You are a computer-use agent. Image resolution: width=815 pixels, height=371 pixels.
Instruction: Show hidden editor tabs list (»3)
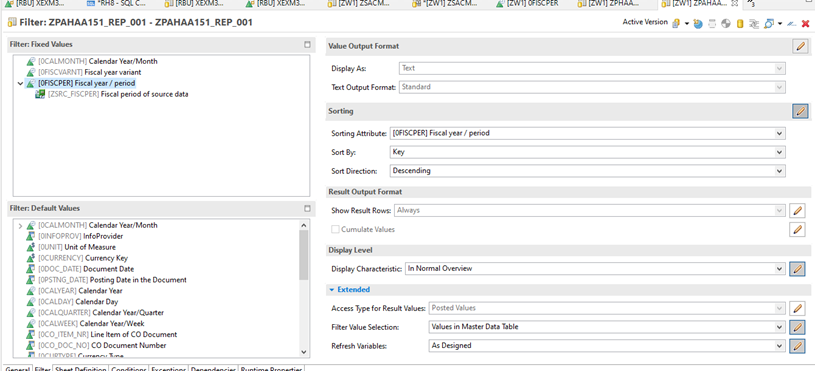pos(751,4)
